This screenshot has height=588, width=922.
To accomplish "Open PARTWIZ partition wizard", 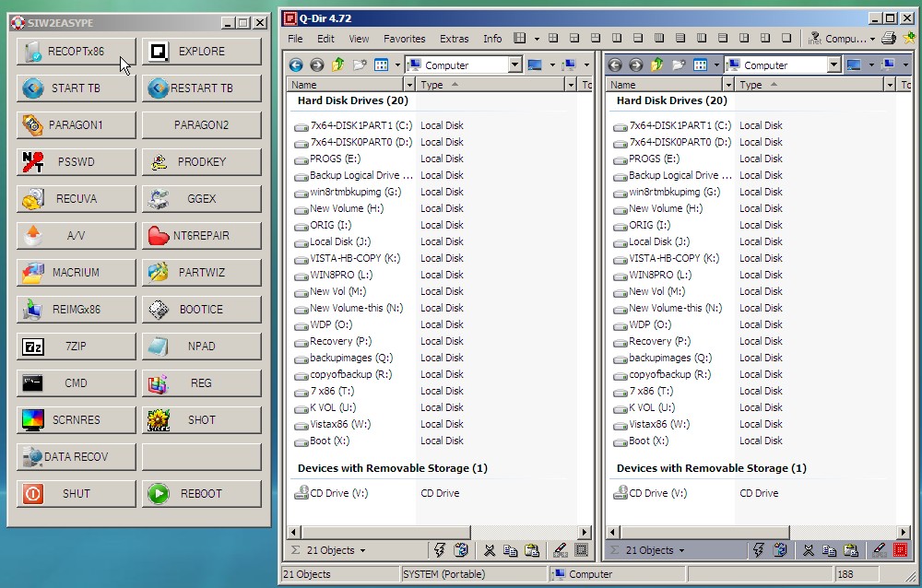I will click(x=202, y=273).
